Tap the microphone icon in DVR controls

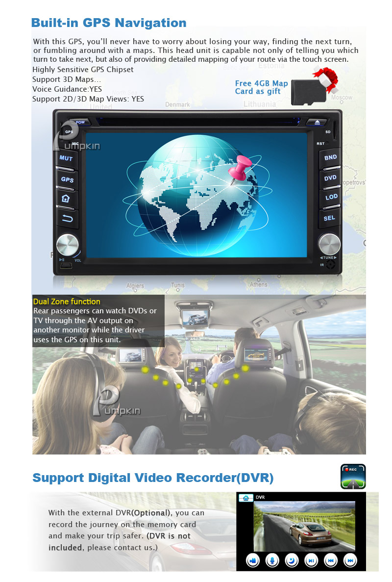[272, 560]
